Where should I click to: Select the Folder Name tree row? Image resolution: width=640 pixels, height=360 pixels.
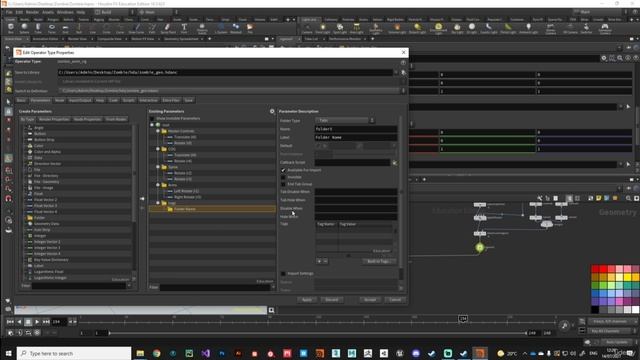coord(212,209)
